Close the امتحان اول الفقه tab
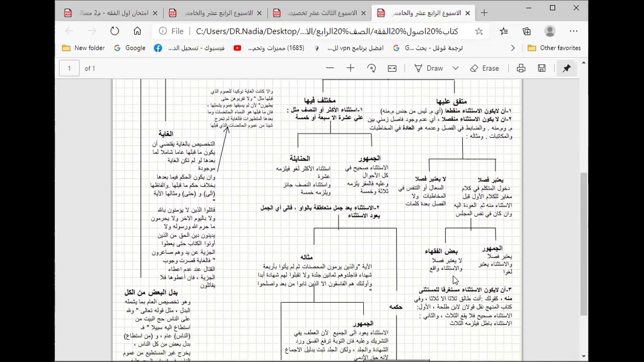Image resolution: width=644 pixels, height=362 pixels. pyautogui.click(x=155, y=13)
